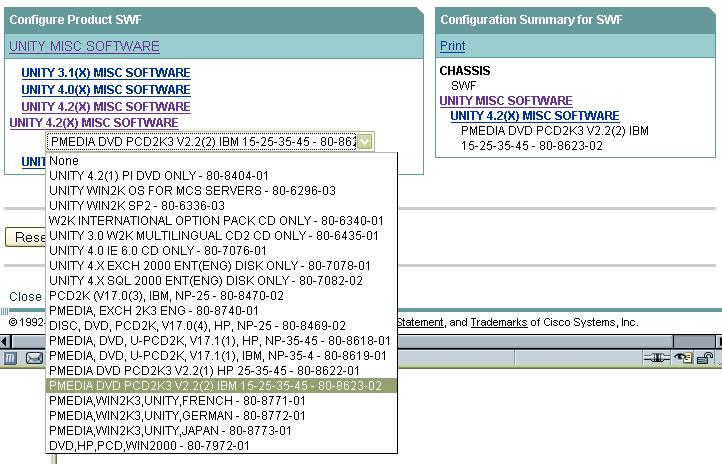Select UNITY 4.0 IE 6.0 CD ONLY
Viewport: 722px width, 464px height.
221,251
